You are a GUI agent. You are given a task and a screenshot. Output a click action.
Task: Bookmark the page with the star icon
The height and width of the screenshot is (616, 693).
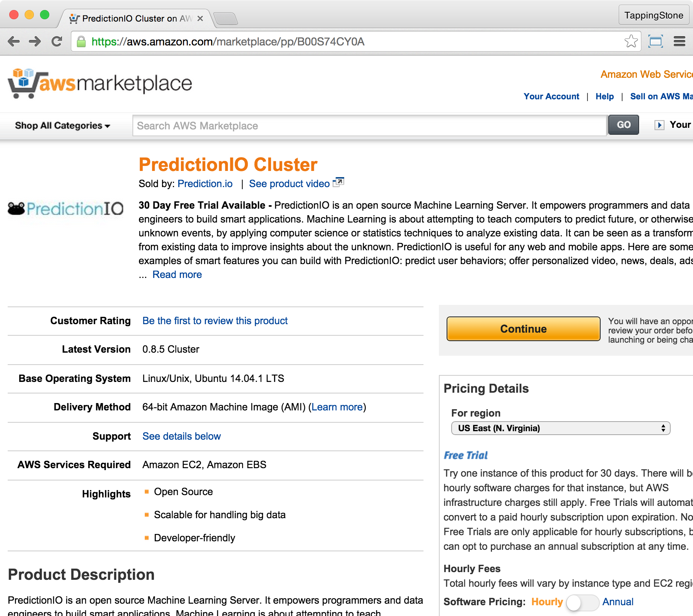pos(631,41)
